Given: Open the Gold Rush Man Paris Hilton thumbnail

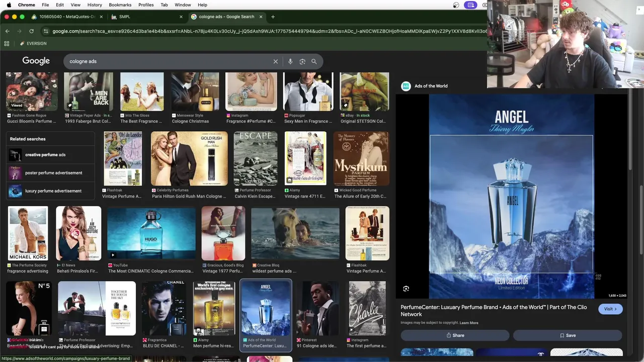Looking at the screenshot, I should point(189,158).
